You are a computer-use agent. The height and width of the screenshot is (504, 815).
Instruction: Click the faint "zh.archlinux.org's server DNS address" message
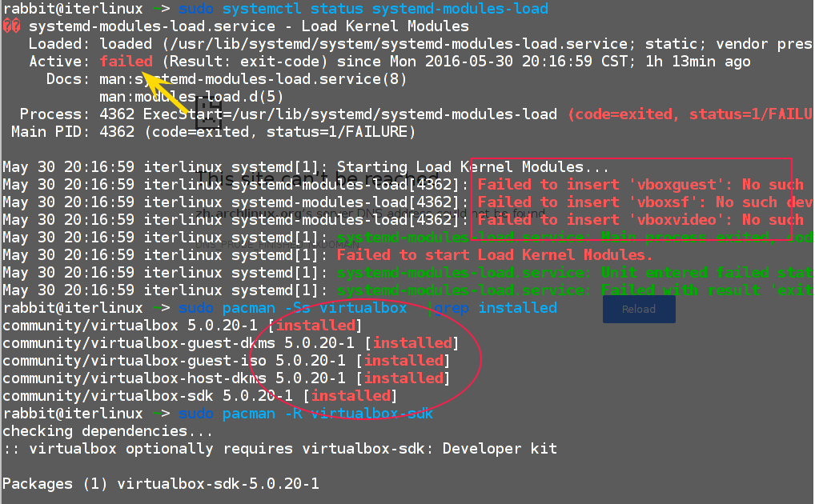371,214
